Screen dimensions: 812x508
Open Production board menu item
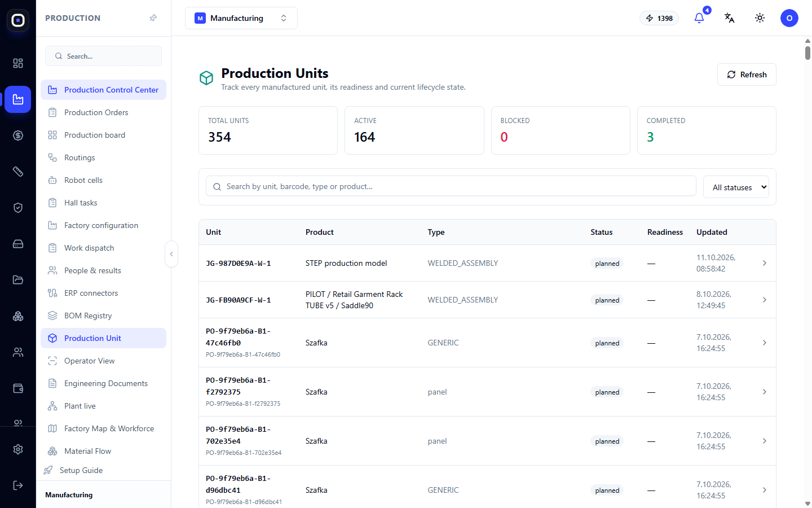pyautogui.click(x=104, y=135)
